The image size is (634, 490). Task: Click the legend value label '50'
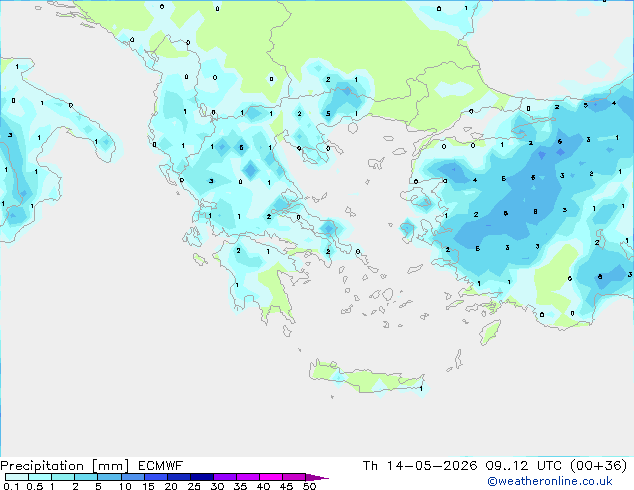(x=310, y=486)
